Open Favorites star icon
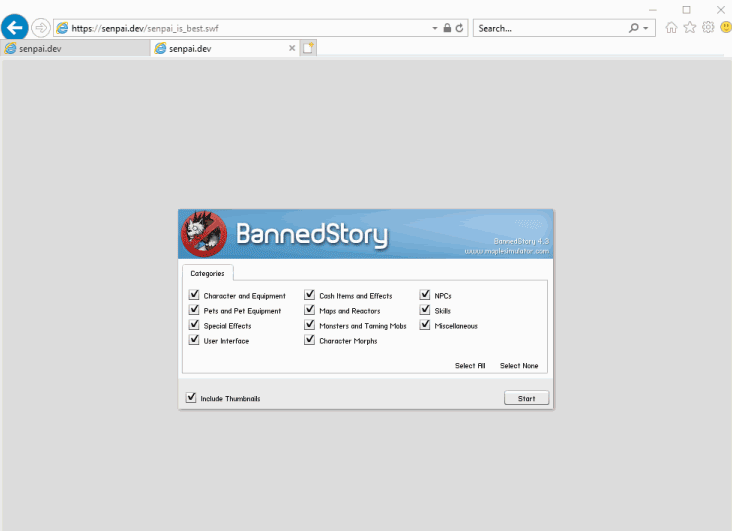 point(690,28)
